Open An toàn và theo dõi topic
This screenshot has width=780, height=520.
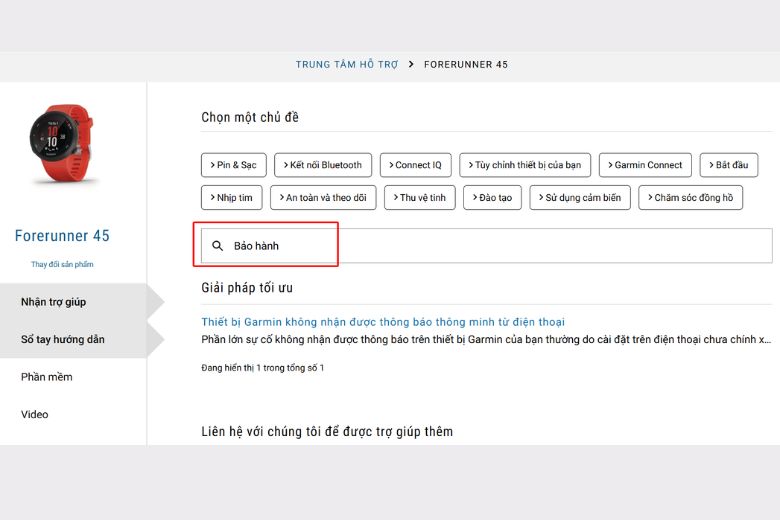coord(323,198)
